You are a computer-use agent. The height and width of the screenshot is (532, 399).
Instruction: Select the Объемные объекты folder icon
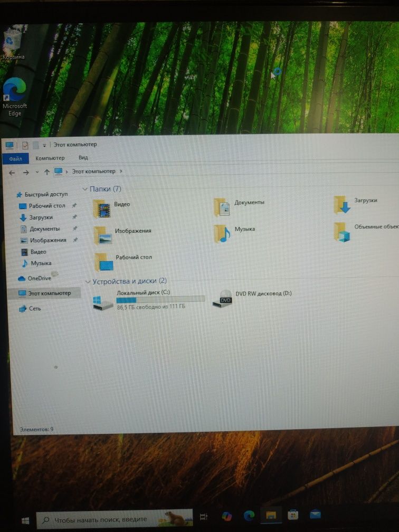342,232
